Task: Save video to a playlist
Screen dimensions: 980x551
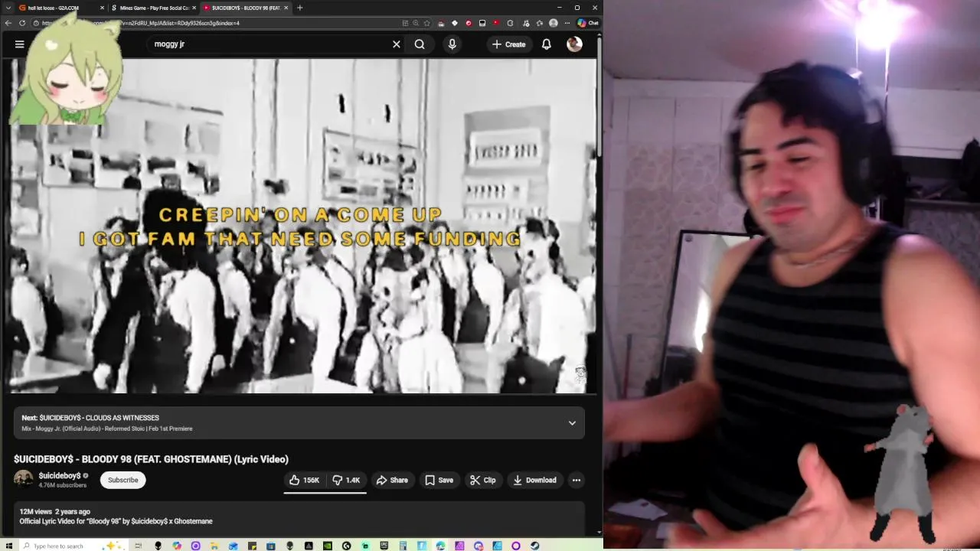Action: tap(439, 480)
